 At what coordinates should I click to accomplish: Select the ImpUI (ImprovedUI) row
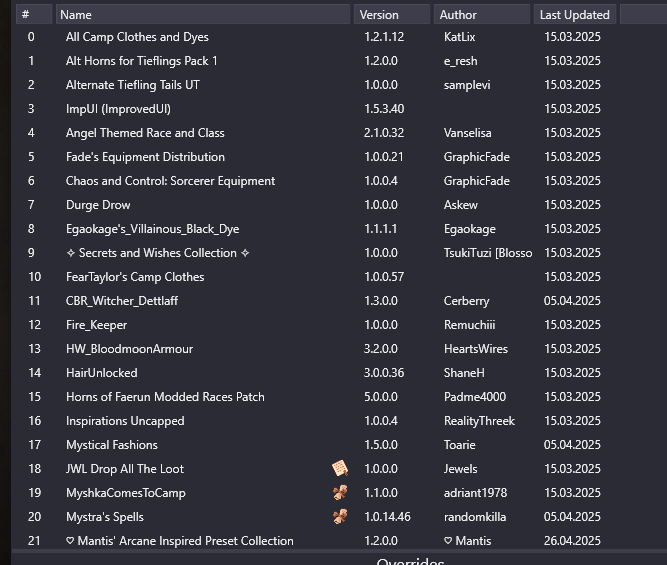click(x=339, y=108)
